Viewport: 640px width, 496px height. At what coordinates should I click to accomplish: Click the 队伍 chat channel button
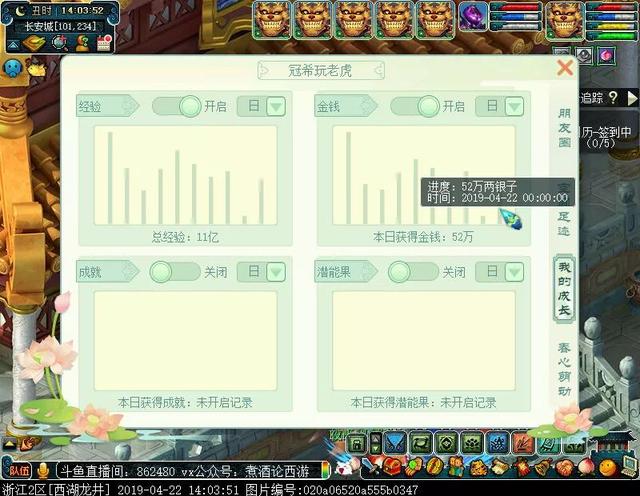[18, 471]
